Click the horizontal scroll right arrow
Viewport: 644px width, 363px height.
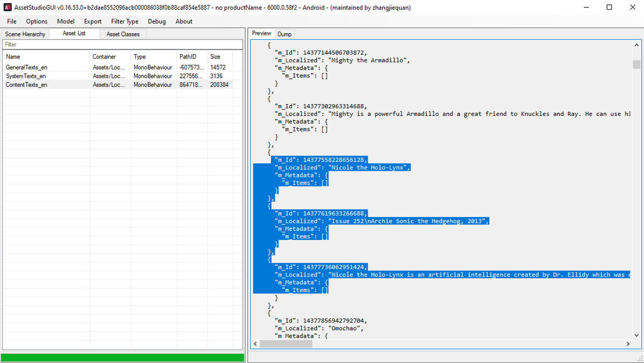[x=628, y=344]
